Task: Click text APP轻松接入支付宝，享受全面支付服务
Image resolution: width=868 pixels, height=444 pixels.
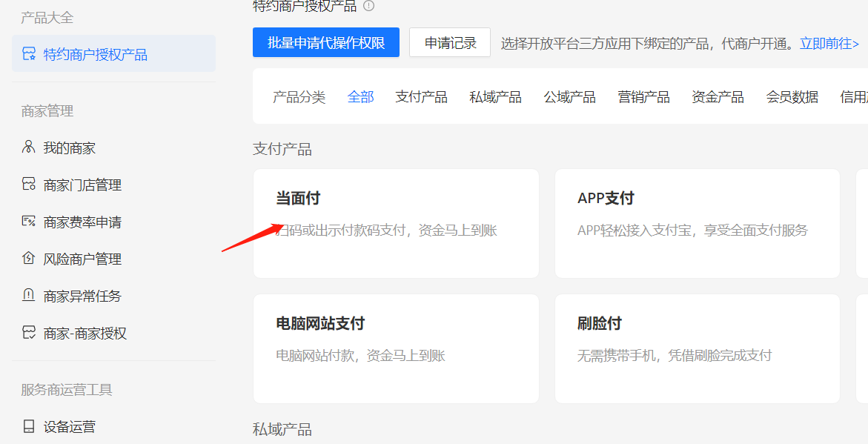Action: [x=692, y=230]
